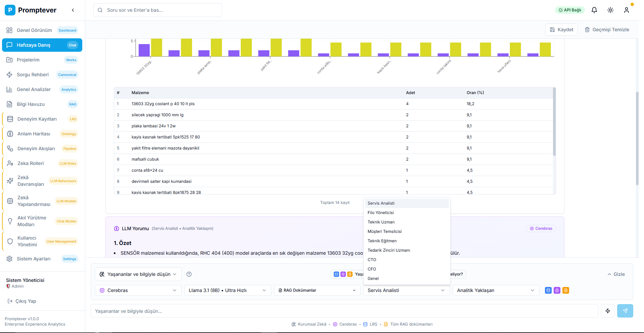Click the notification bell icon
This screenshot has width=644, height=333.
[x=594, y=10]
